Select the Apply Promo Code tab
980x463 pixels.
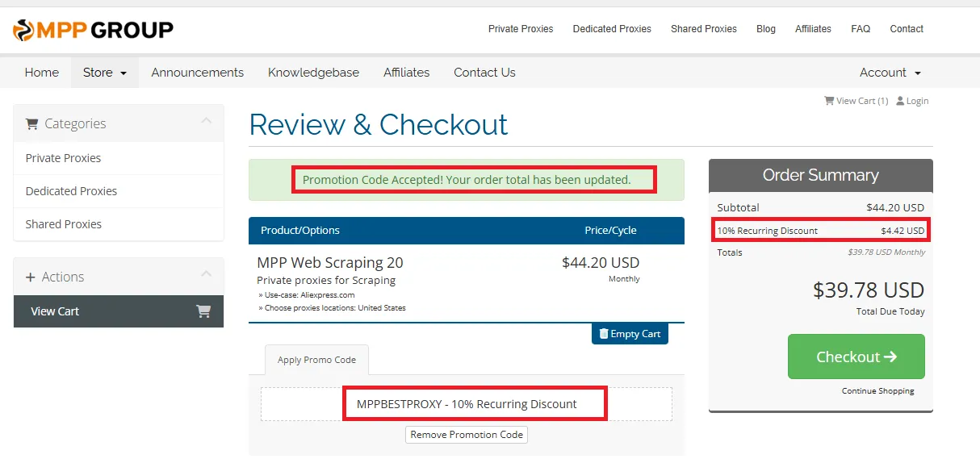pos(316,360)
